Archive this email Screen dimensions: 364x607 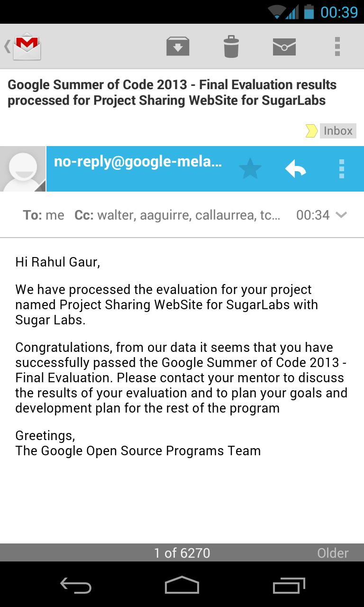coord(177,46)
